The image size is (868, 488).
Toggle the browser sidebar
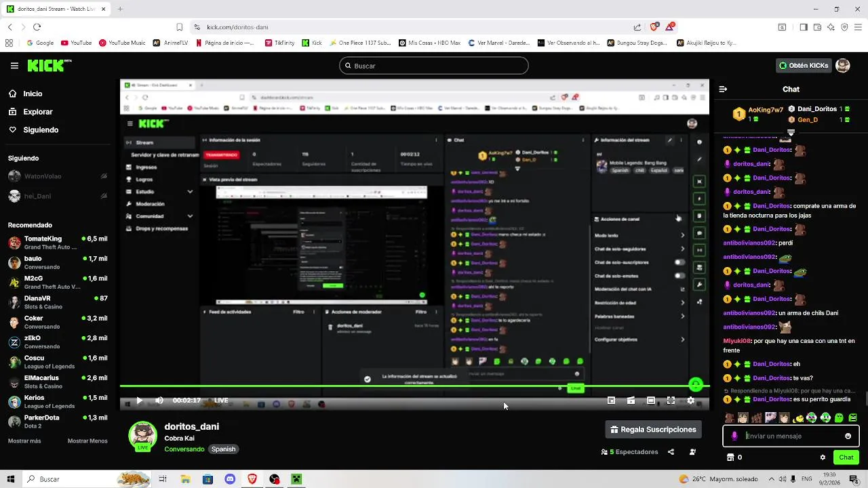[804, 27]
